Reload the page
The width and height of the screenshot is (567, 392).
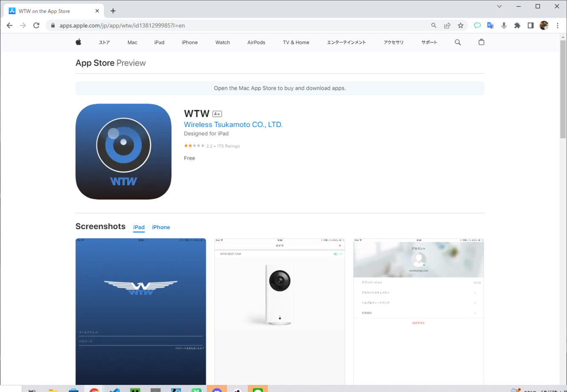click(36, 26)
